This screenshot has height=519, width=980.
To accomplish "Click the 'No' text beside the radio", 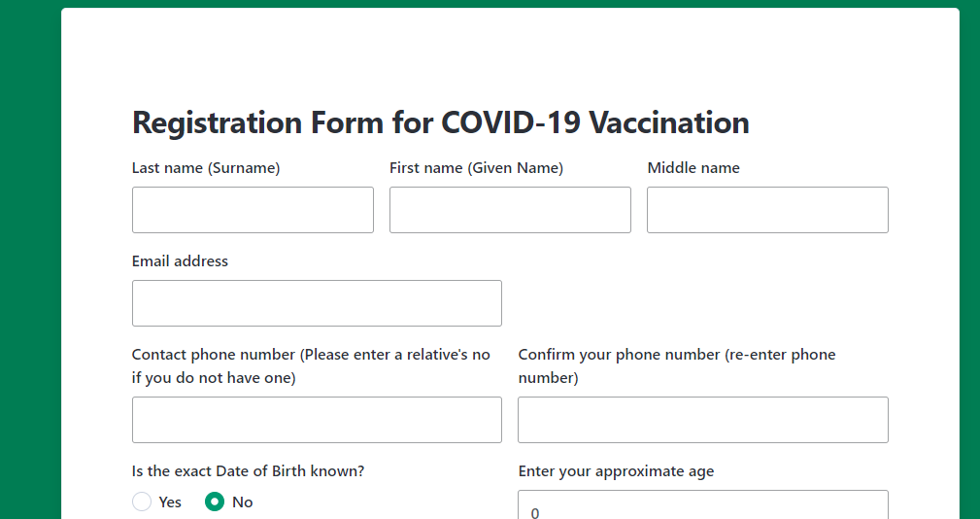I will [x=243, y=502].
